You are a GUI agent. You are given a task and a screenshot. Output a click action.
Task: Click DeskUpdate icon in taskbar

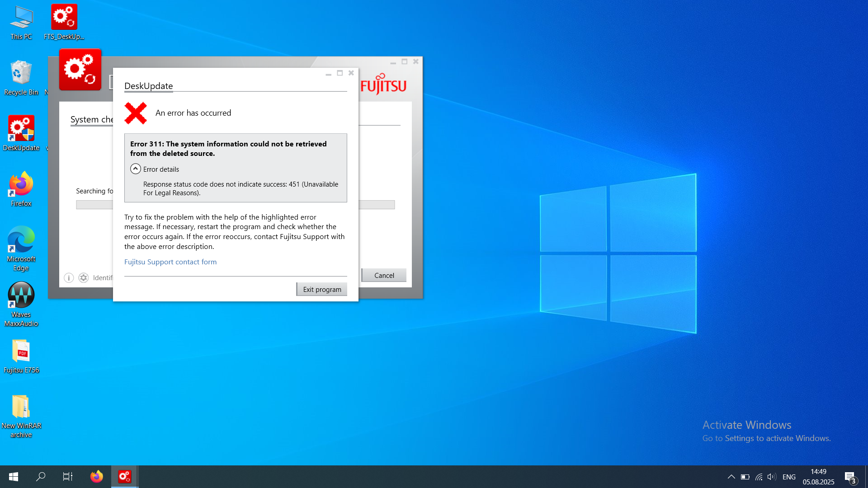click(x=125, y=477)
